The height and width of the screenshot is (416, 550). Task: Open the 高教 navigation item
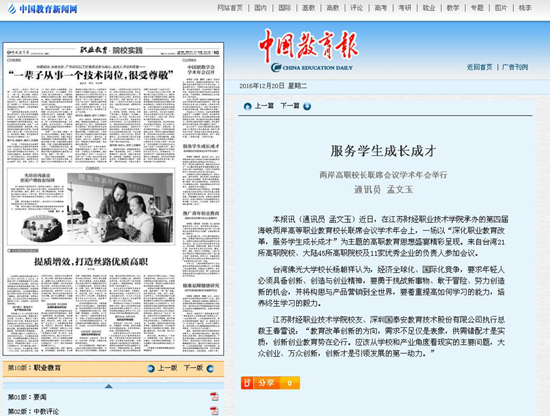click(x=333, y=8)
